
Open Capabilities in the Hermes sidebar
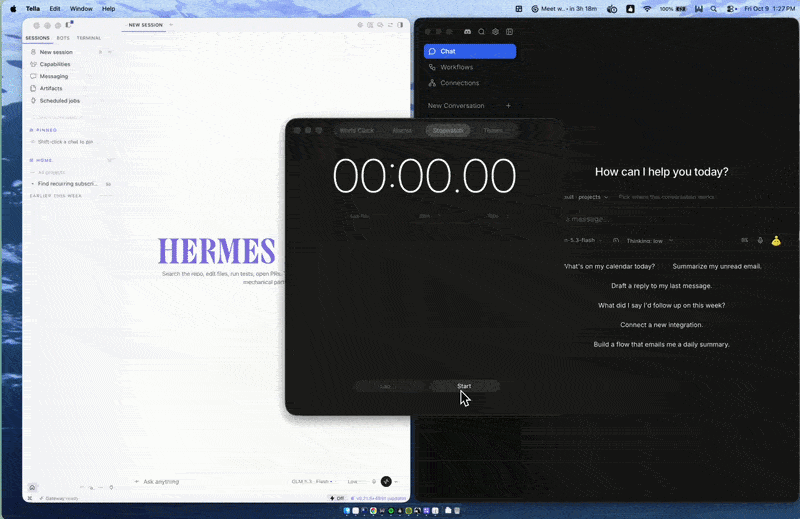[55, 64]
